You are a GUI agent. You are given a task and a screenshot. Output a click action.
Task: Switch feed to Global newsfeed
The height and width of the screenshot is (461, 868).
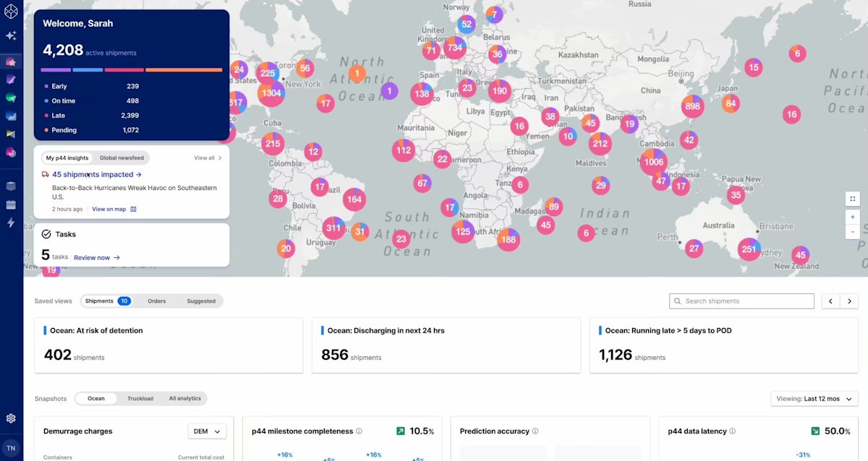tap(121, 158)
